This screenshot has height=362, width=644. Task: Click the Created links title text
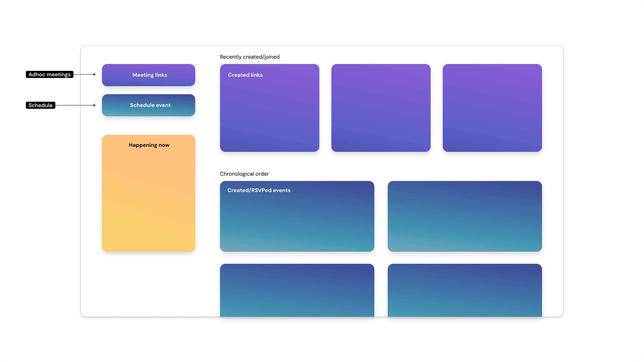tap(245, 75)
